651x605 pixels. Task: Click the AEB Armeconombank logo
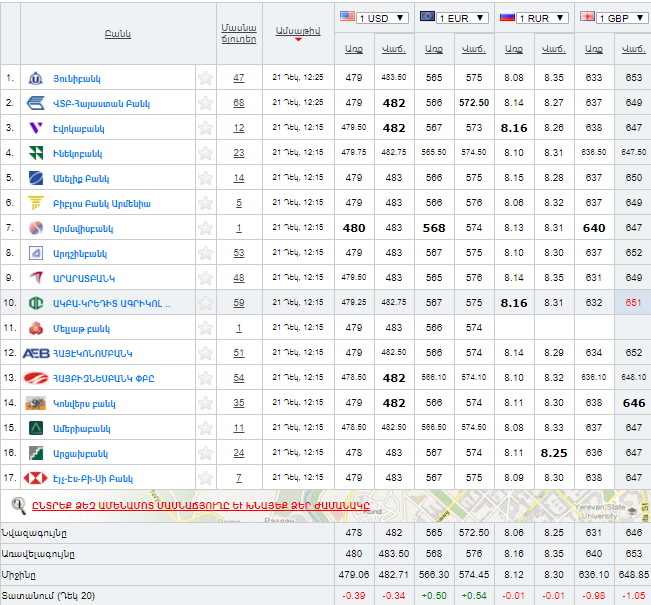(36, 353)
